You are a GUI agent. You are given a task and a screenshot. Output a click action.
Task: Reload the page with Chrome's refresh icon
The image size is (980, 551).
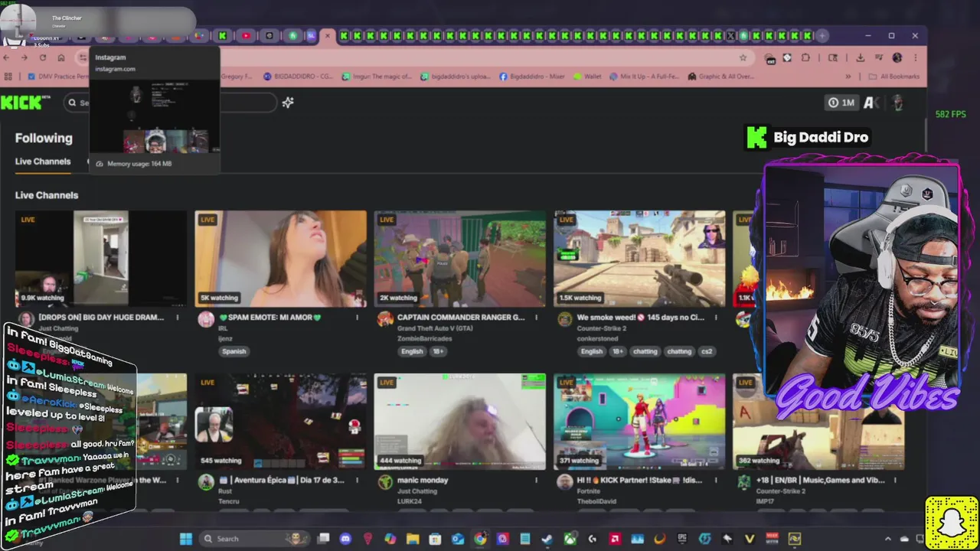click(x=43, y=57)
